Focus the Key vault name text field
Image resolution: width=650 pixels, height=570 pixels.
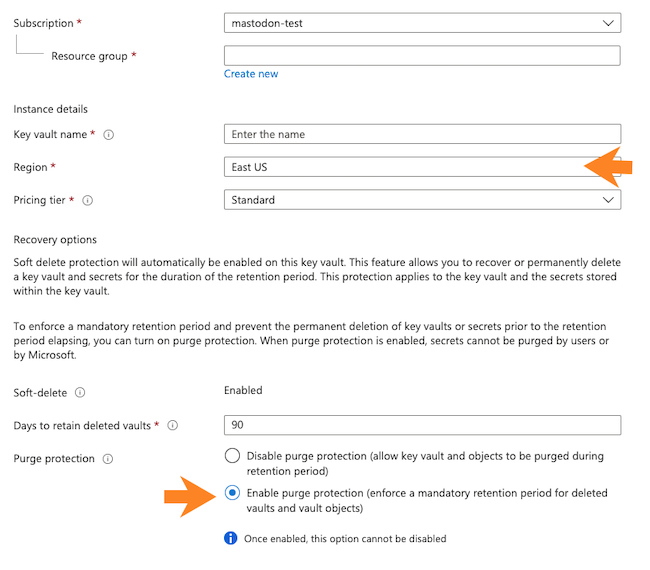click(x=422, y=134)
